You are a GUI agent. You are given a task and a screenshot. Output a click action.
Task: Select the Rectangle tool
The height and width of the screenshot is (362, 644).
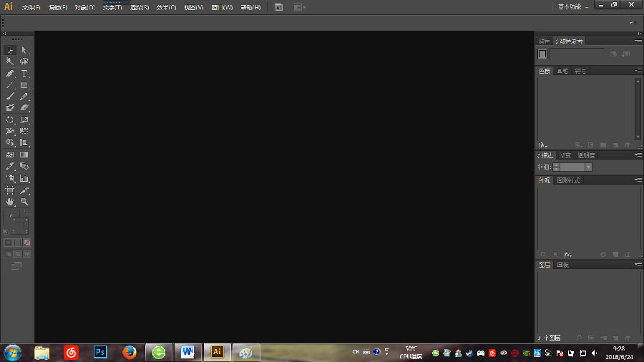tap(24, 85)
